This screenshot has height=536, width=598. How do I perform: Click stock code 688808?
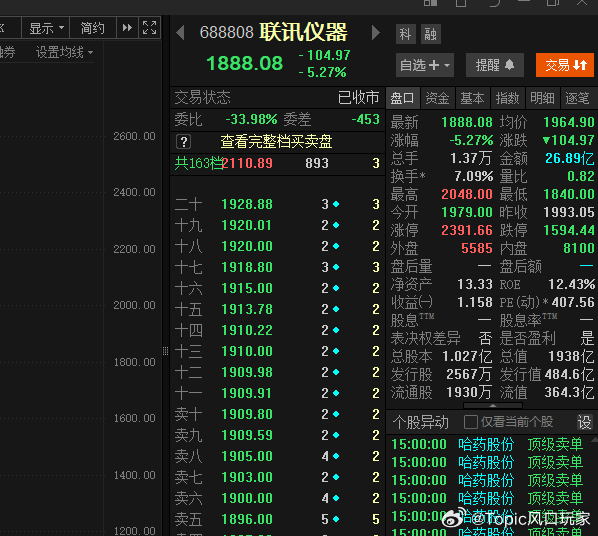227,32
